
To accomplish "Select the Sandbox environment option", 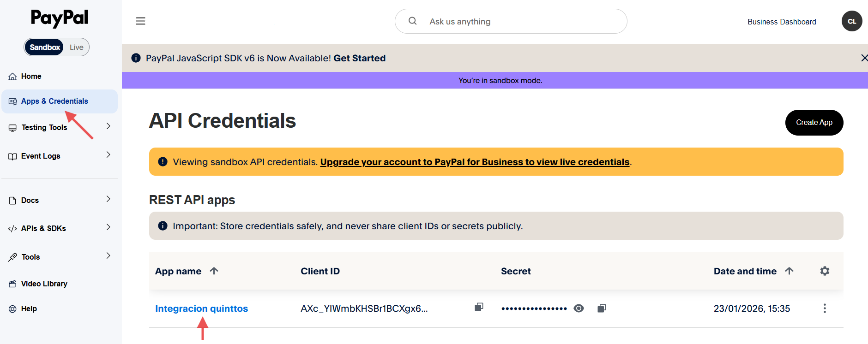I will click(x=45, y=47).
